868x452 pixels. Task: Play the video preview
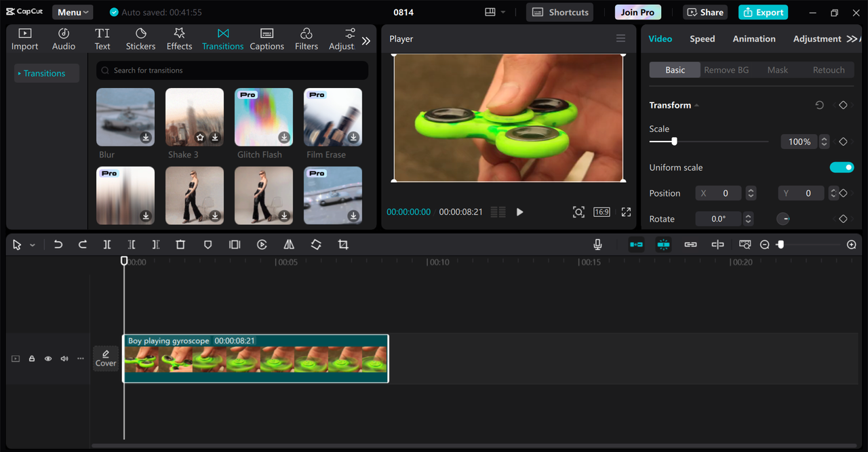519,212
